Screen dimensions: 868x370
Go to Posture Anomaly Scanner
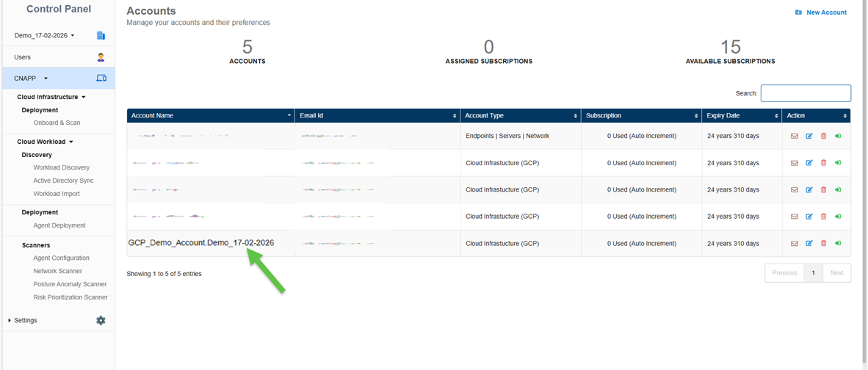click(x=70, y=284)
